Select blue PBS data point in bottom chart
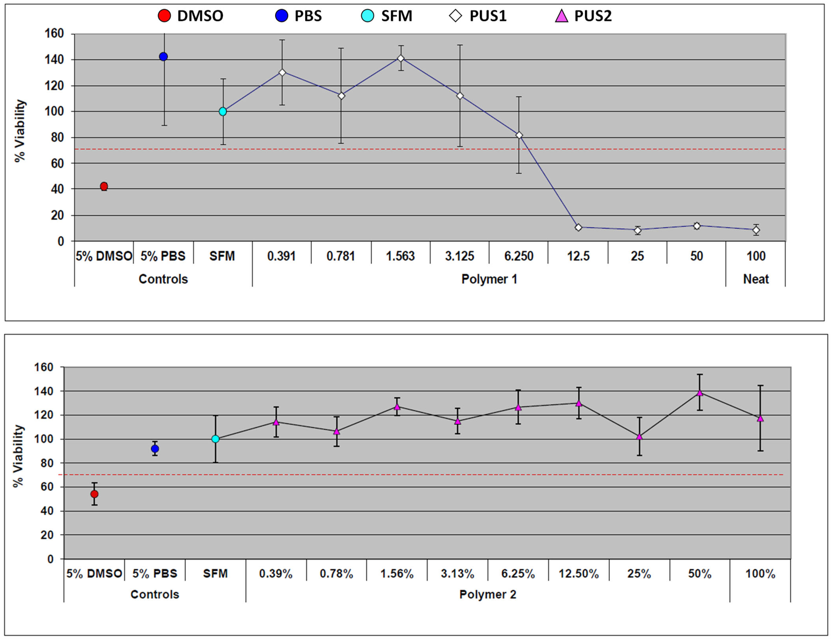The height and width of the screenshot is (644, 834). tap(155, 449)
